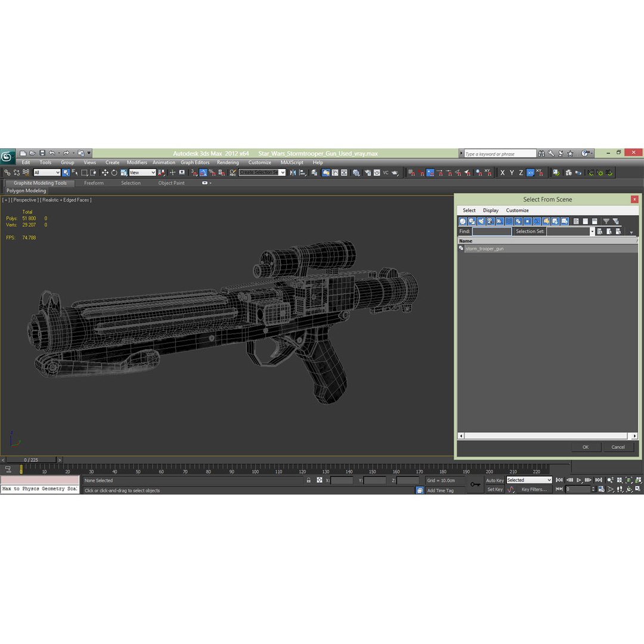Open the reference coordinate 'View' dropdown

pyautogui.click(x=143, y=172)
